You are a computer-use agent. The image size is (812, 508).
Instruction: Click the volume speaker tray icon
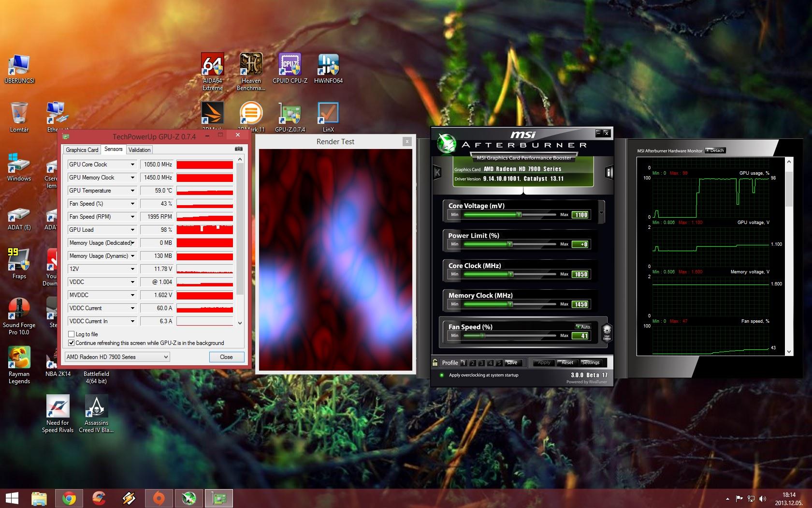[763, 499]
